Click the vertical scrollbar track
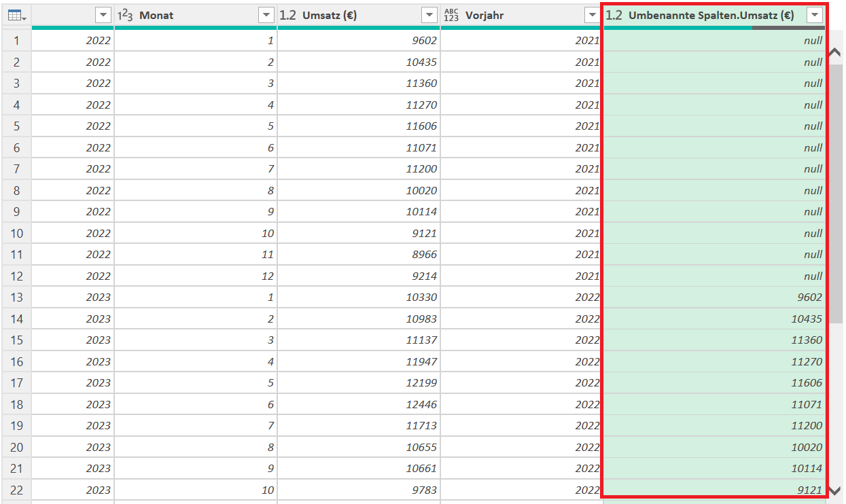The image size is (846, 504). pos(835,272)
